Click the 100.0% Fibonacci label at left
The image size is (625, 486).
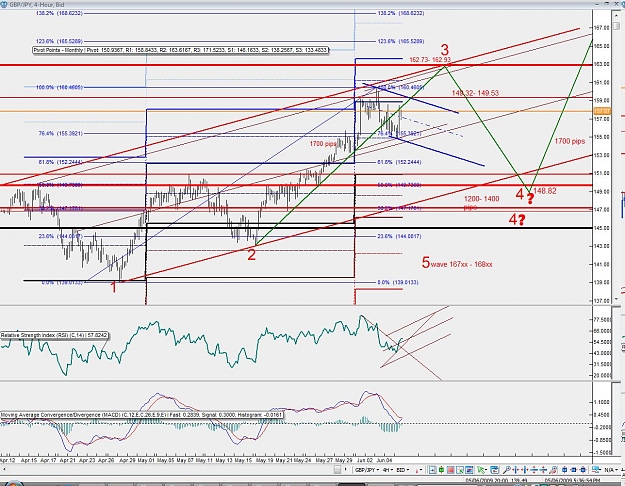pyautogui.click(x=59, y=87)
